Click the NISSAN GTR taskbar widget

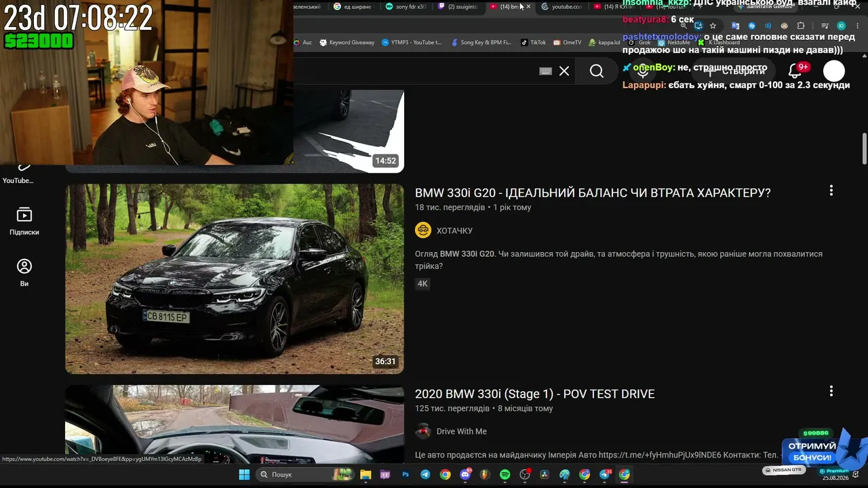[783, 470]
